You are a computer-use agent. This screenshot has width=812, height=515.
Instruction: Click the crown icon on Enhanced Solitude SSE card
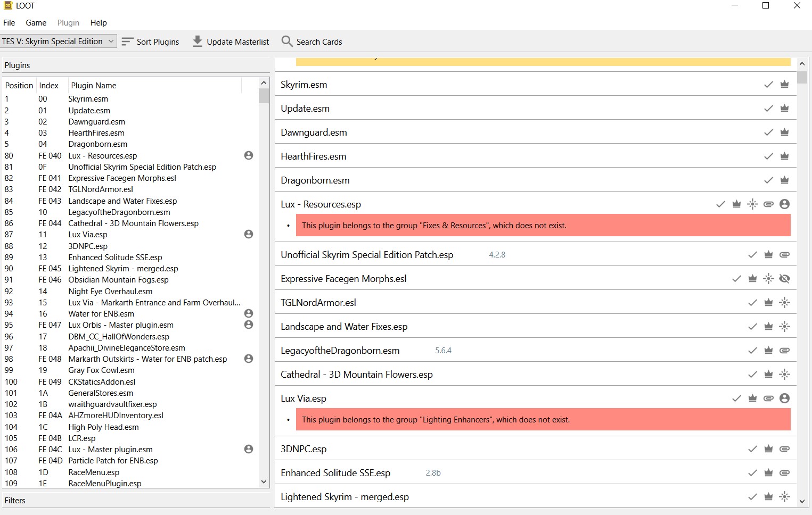coord(768,472)
